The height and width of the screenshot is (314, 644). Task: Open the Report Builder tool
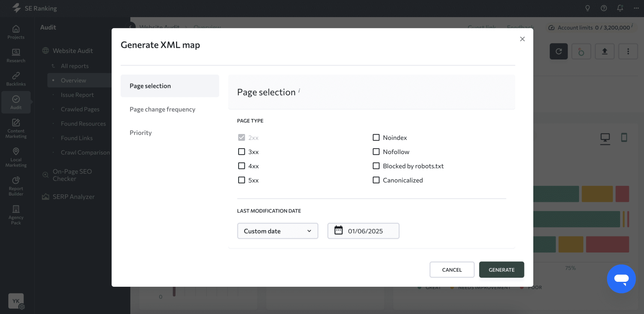coord(16,183)
